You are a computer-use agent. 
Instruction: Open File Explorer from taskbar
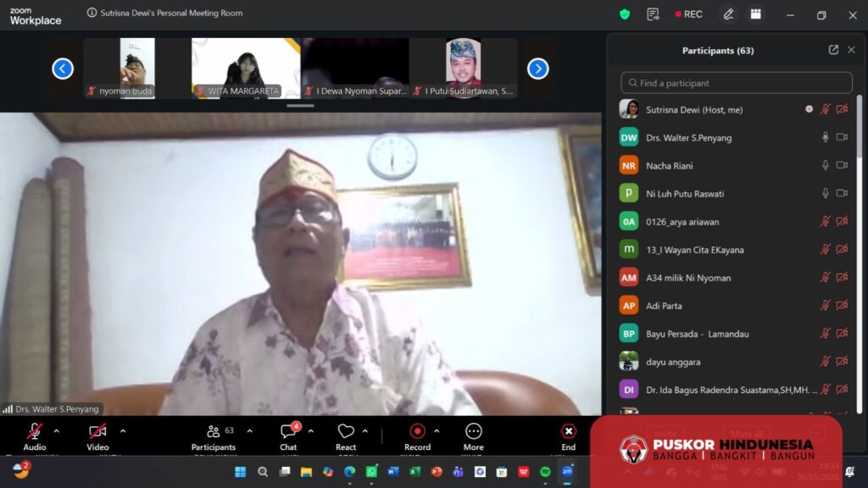pos(306,471)
